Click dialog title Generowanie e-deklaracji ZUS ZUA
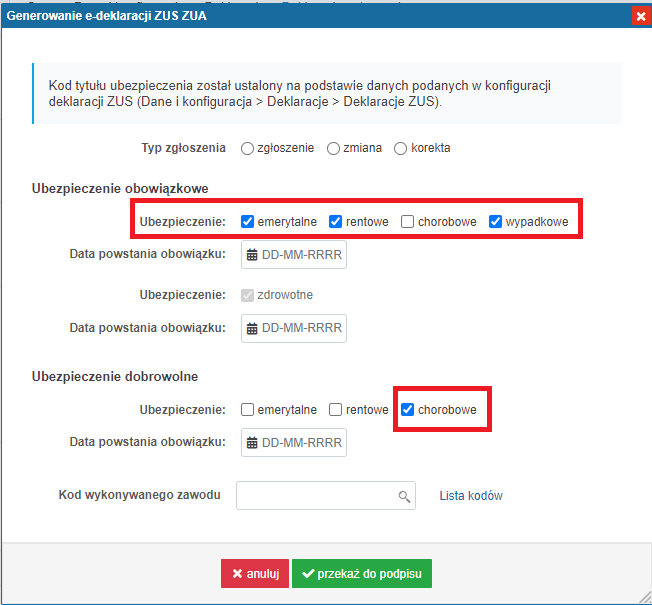The image size is (652, 605). pyautogui.click(x=106, y=16)
